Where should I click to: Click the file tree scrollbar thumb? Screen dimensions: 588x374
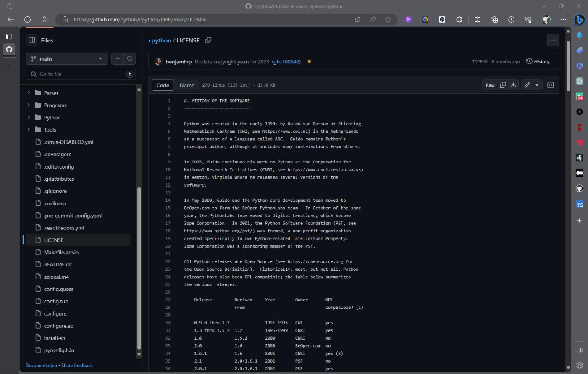coord(139,268)
